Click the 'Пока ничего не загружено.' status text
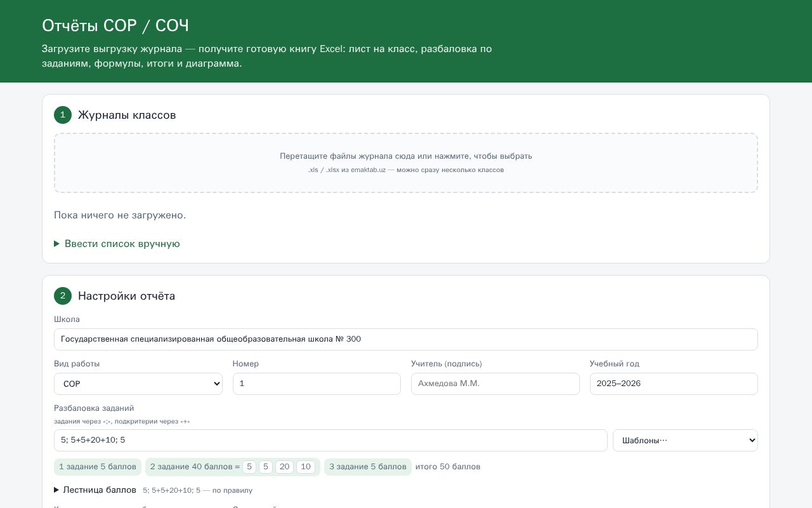The width and height of the screenshot is (812, 508). pyautogui.click(x=120, y=215)
